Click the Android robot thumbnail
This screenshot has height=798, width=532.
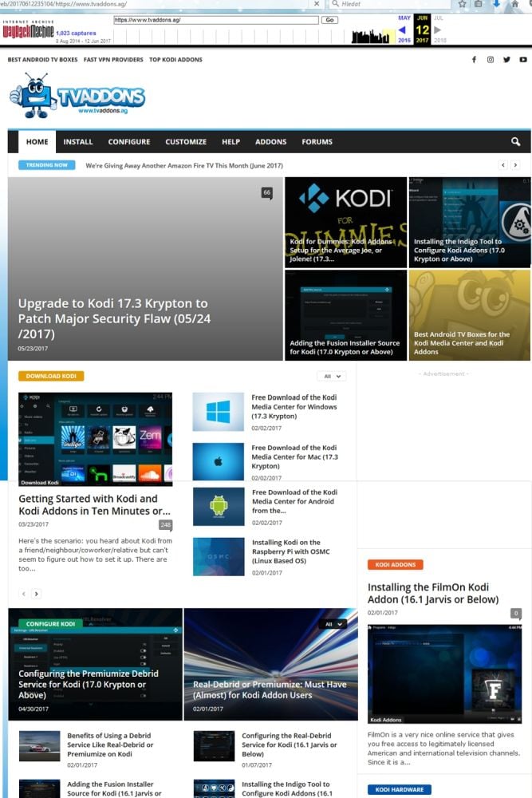(x=219, y=507)
